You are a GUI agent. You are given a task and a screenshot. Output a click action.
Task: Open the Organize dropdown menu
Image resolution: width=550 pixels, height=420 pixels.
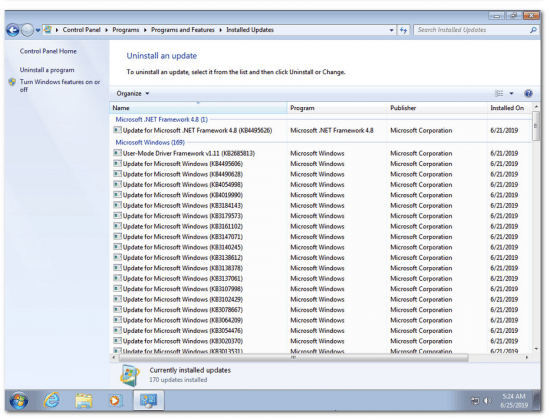pos(133,93)
